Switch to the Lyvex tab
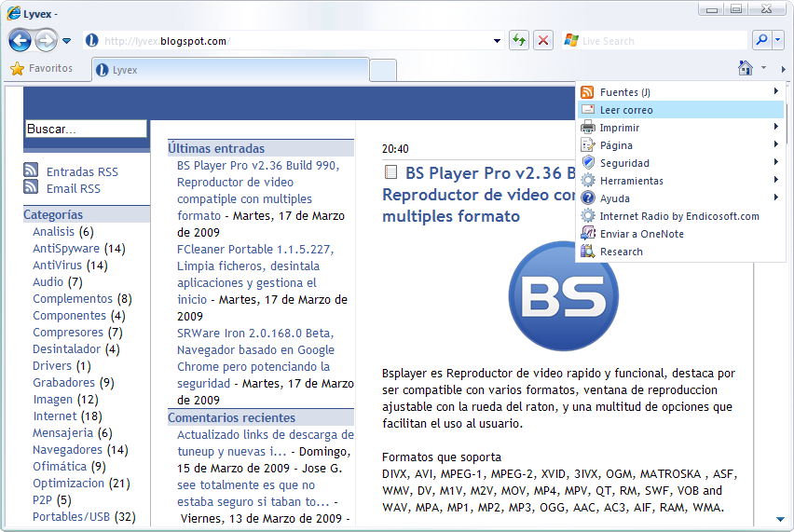This screenshot has height=532, width=794. [x=229, y=70]
